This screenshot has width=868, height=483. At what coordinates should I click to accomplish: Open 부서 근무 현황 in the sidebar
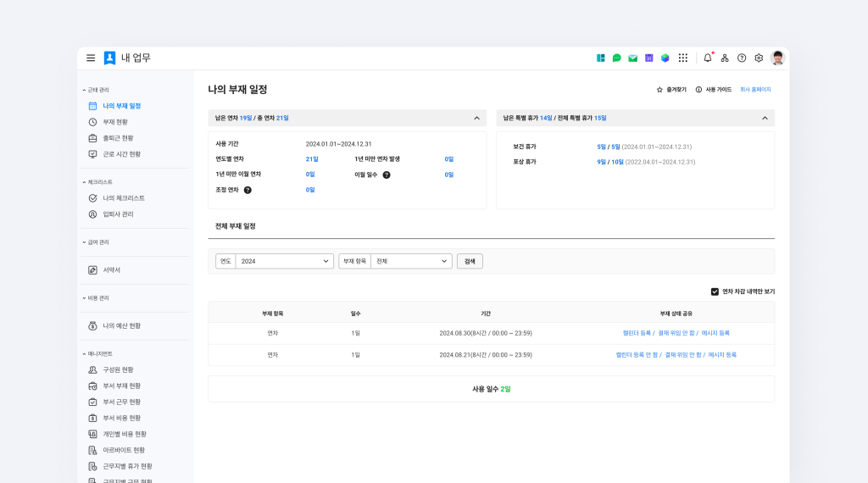122,402
